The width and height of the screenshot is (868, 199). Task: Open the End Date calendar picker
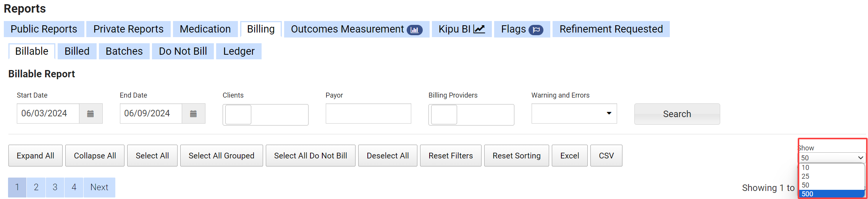tap(193, 114)
